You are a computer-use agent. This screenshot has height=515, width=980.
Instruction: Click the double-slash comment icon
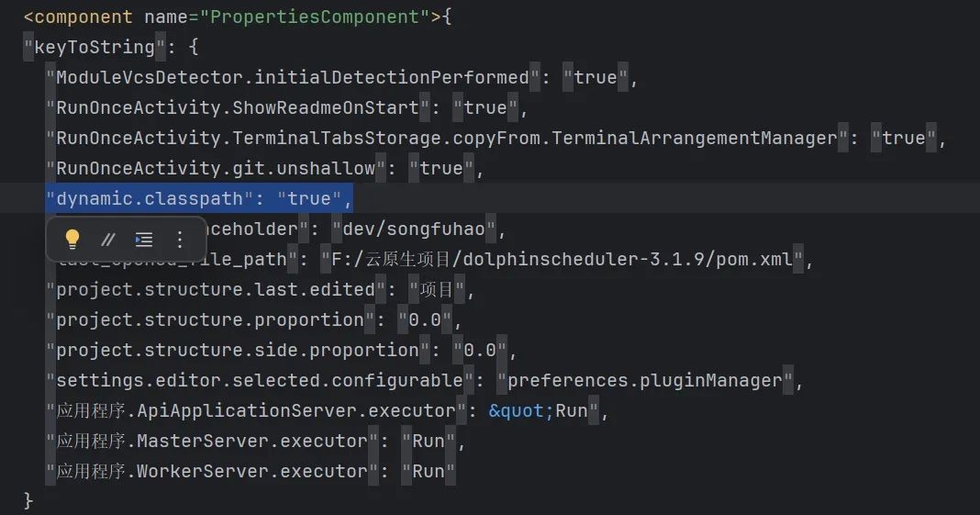(x=108, y=240)
